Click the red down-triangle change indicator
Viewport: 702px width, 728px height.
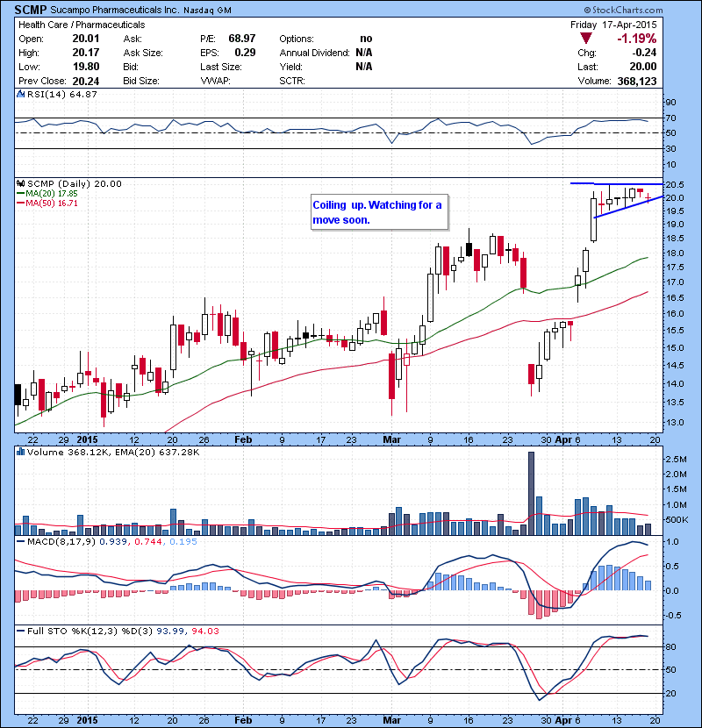(586, 39)
